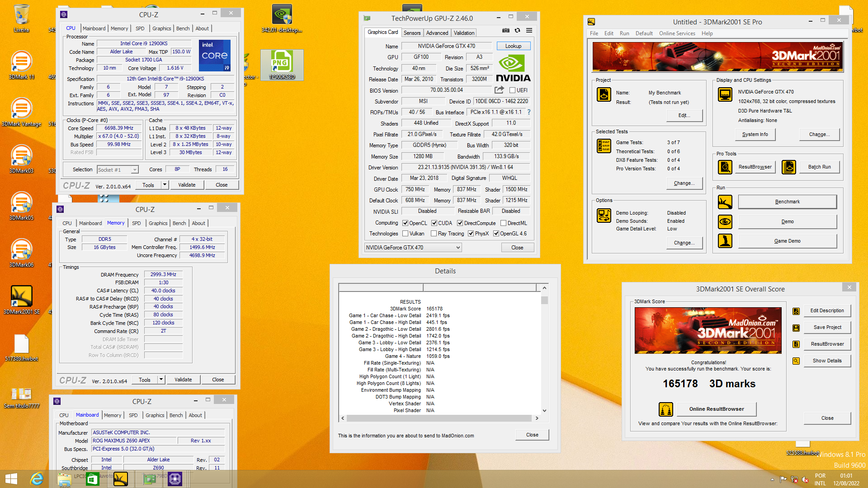Viewport: 868px width, 488px height.
Task: Open the Tools dropdown arrow in Memory CPU-Z
Action: 161,380
